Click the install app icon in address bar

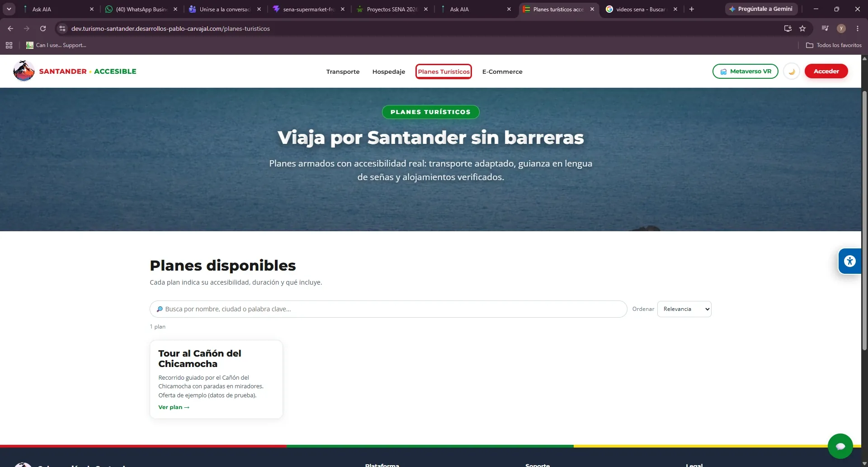[x=788, y=29]
